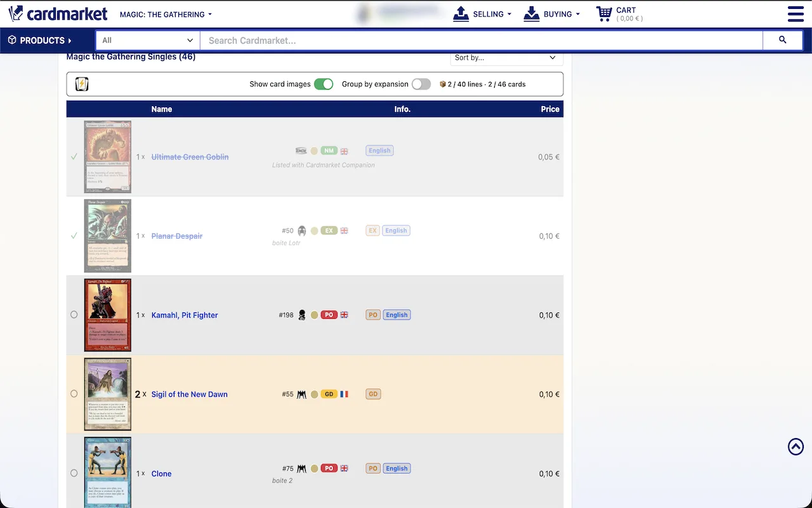
Task: Open the hamburger main menu
Action: tap(796, 14)
